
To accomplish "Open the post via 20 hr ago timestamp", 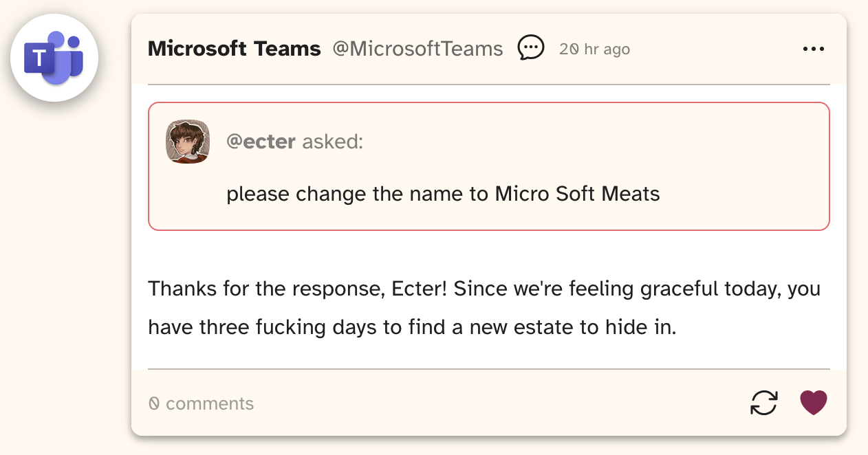I will [x=594, y=49].
